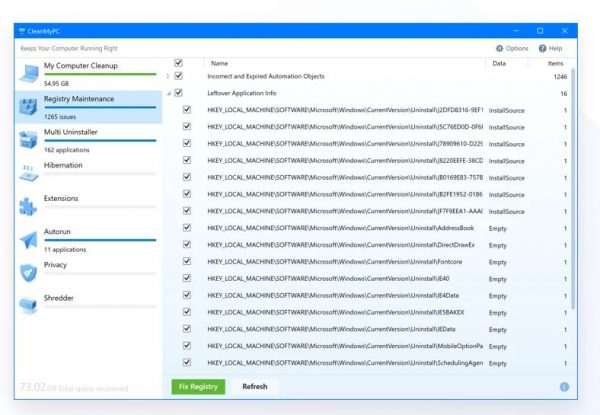Screen dimensions: 600x415
Task: Click the Privacy shield icon
Action: tap(29, 273)
